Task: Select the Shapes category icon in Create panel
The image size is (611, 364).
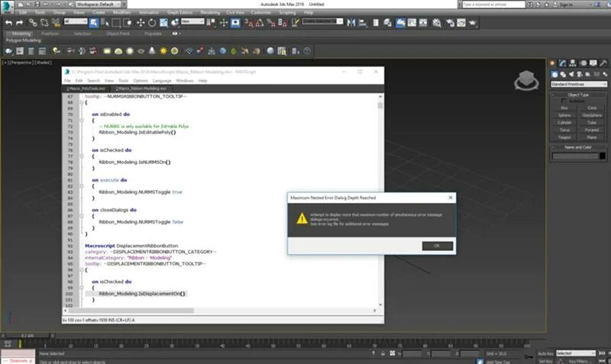Action: pyautogui.click(x=563, y=74)
